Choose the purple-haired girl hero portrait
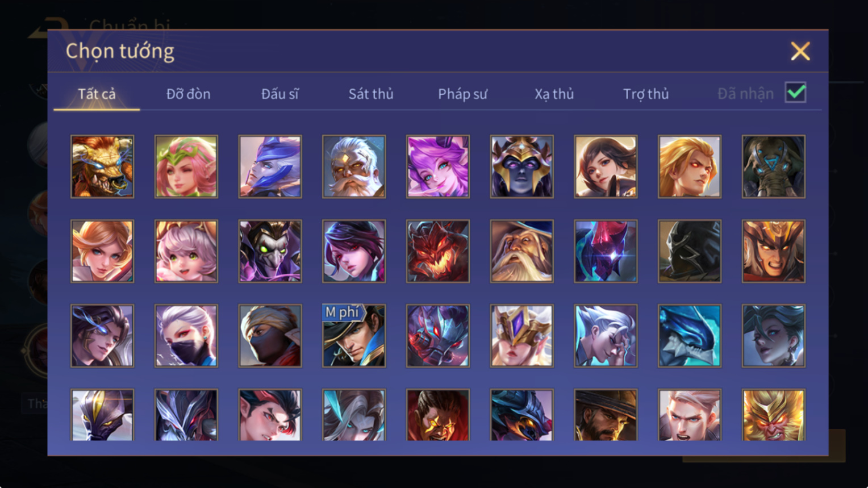The width and height of the screenshot is (868, 488). coord(438,166)
